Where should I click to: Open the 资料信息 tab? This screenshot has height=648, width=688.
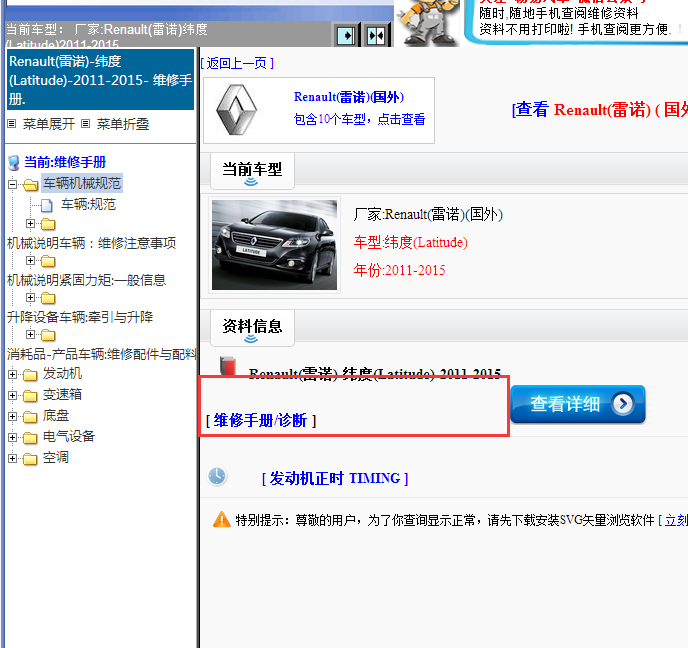click(252, 328)
